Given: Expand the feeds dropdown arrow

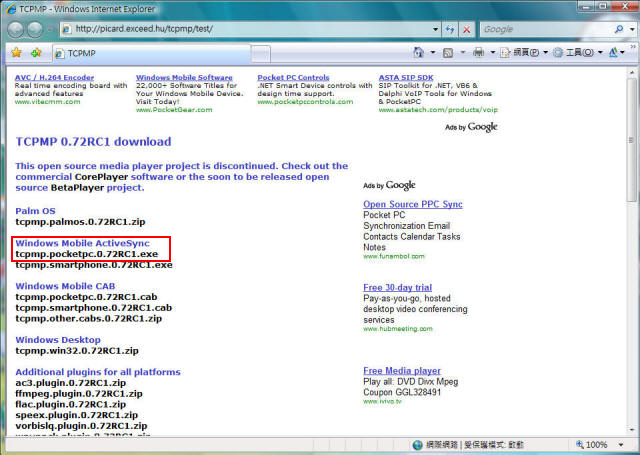Looking at the screenshot, I should (x=462, y=53).
